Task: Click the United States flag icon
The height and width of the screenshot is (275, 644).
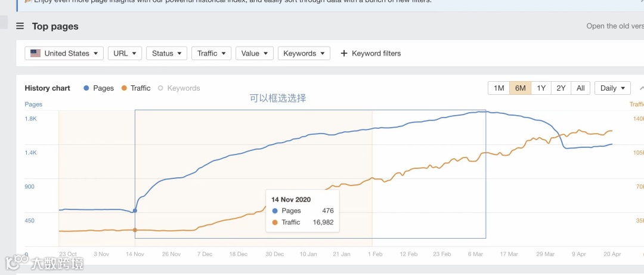Action: coord(35,53)
